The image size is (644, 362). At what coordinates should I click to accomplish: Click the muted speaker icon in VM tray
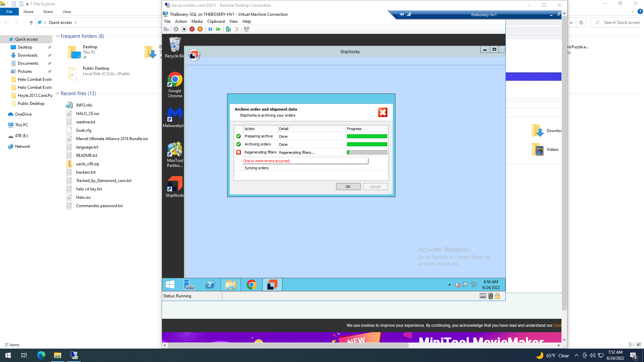click(458, 285)
